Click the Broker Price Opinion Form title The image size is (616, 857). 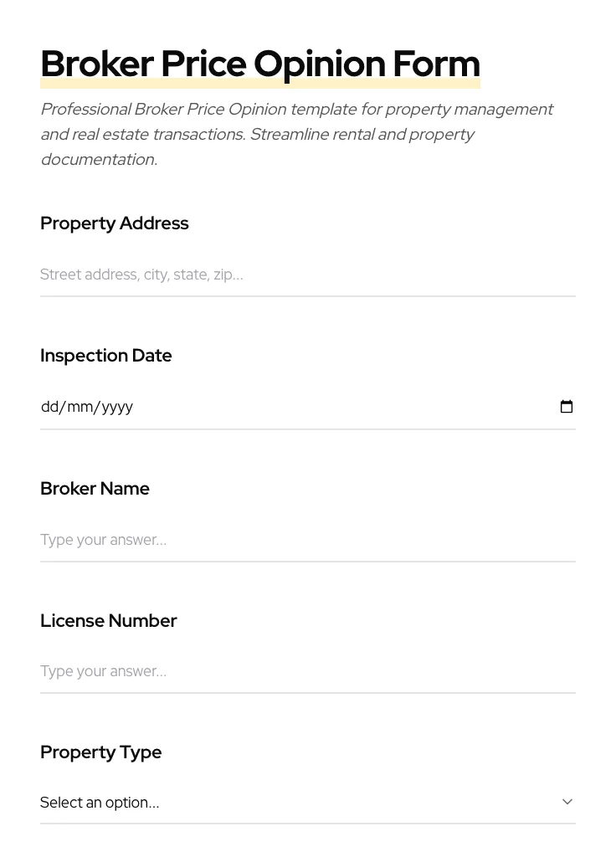[x=259, y=63]
